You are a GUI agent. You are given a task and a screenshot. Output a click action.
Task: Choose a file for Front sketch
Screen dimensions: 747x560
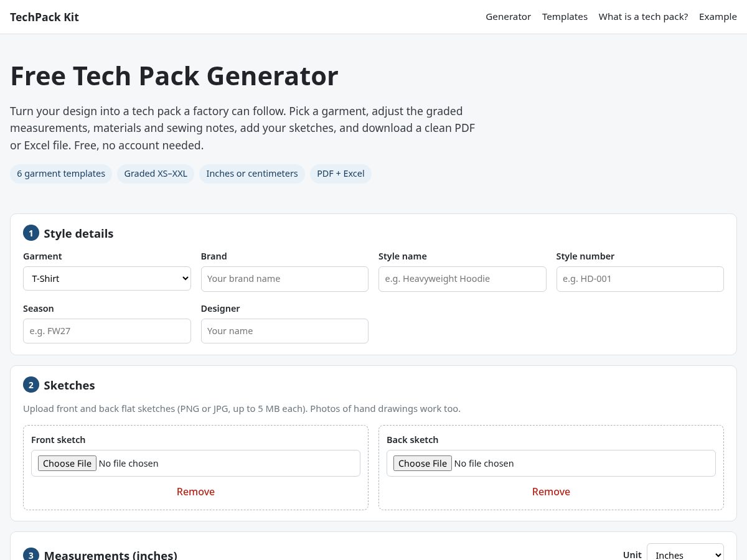[x=67, y=464]
